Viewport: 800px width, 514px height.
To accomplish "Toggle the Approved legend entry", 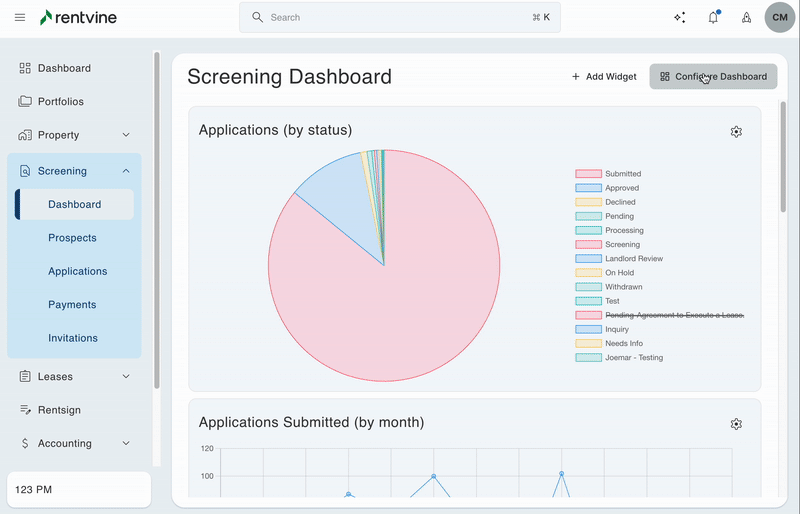I will click(621, 188).
